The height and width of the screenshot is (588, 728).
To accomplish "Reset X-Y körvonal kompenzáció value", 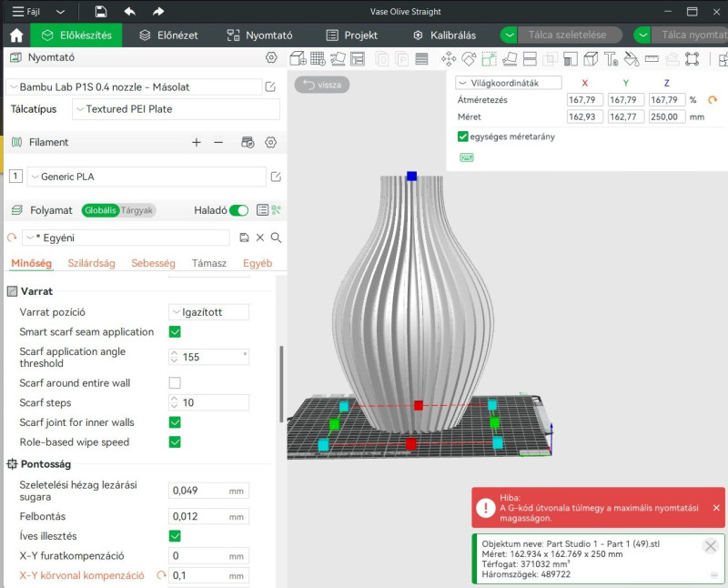I will click(161, 575).
